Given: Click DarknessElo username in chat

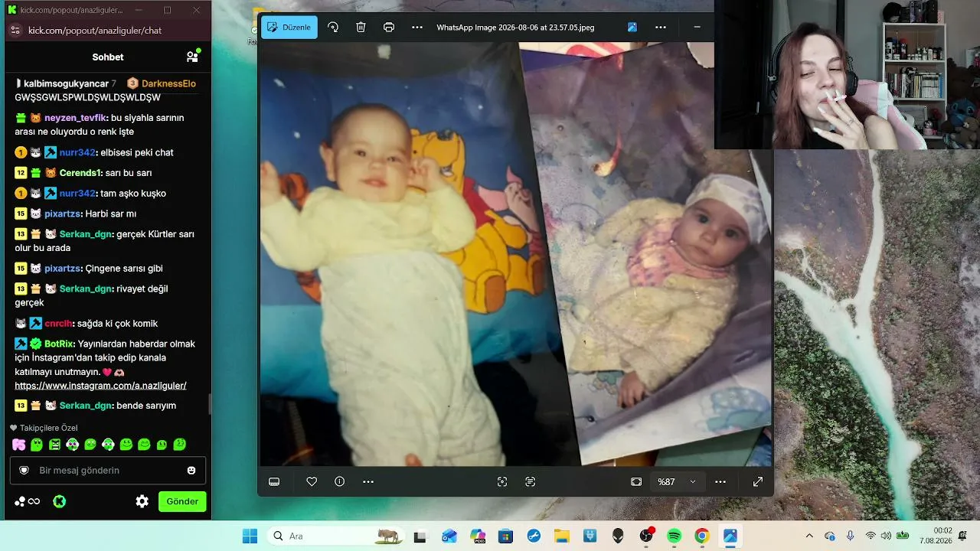Looking at the screenshot, I should (168, 83).
